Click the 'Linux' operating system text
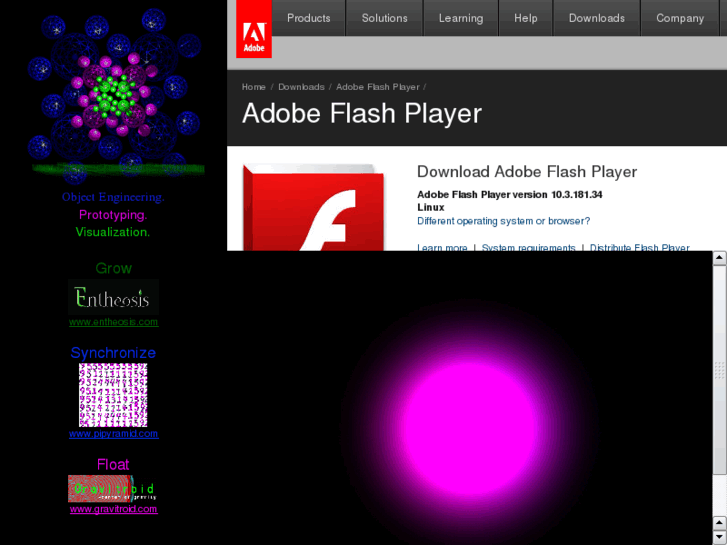727x545 pixels. (x=431, y=207)
